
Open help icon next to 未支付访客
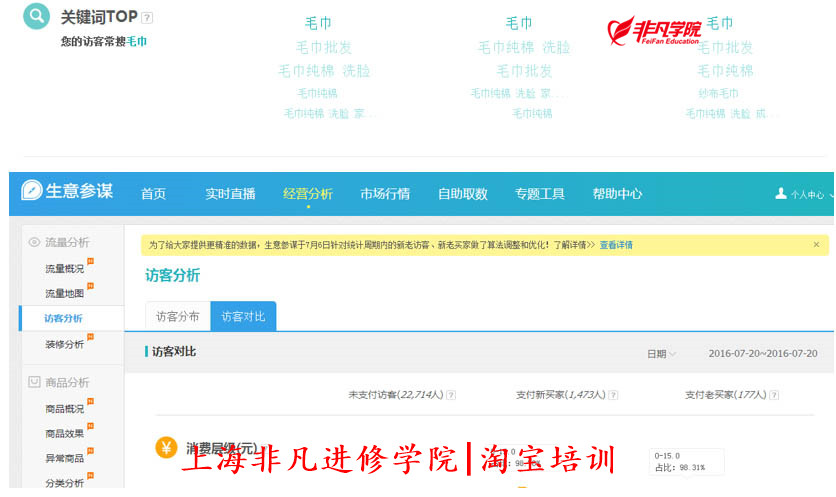(451, 395)
